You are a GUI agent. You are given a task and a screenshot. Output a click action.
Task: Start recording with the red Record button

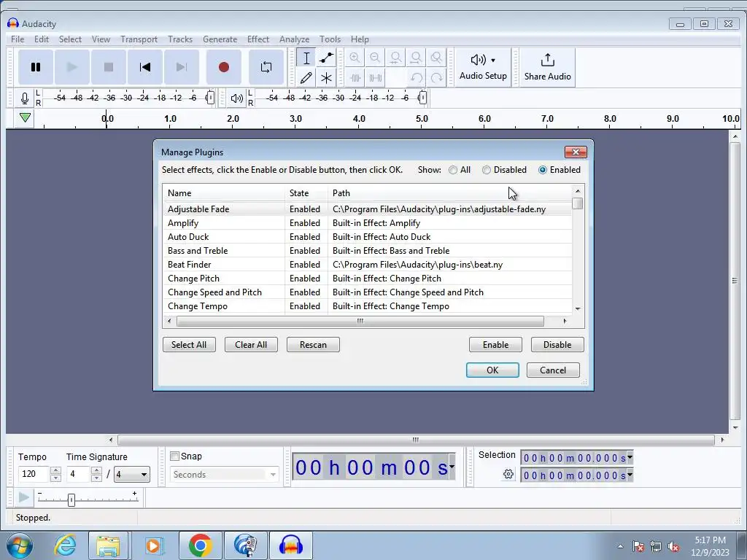[224, 67]
